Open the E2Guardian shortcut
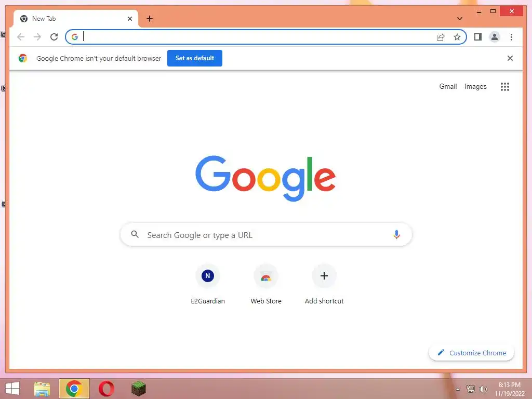 (x=208, y=284)
